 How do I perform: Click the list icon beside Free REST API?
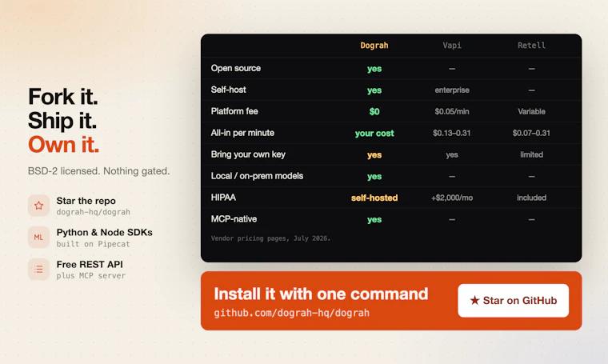click(38, 269)
